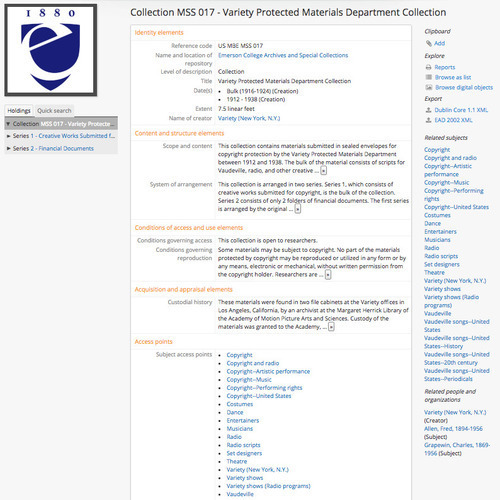Image resolution: width=500 pixels, height=500 pixels.
Task: Open Radio subject access point
Action: click(x=234, y=437)
